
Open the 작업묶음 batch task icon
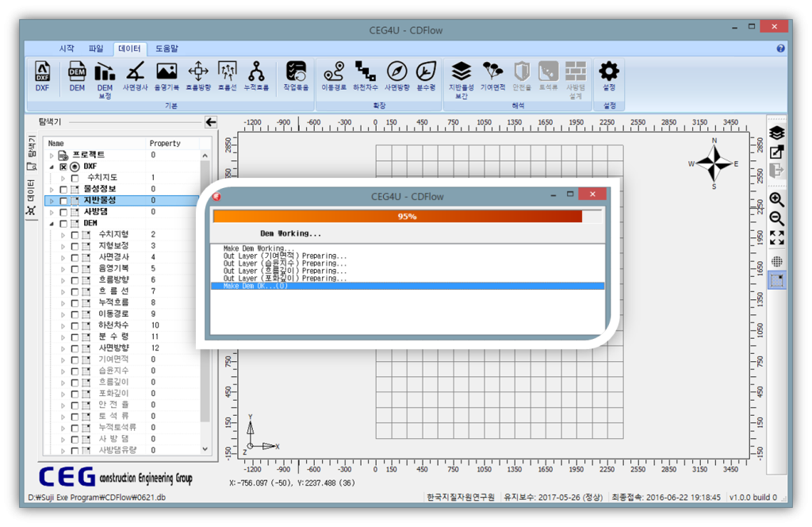[x=296, y=76]
